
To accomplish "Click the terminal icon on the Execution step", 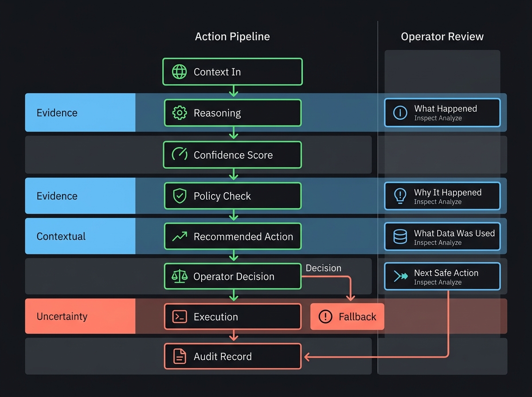I will pyautogui.click(x=179, y=316).
